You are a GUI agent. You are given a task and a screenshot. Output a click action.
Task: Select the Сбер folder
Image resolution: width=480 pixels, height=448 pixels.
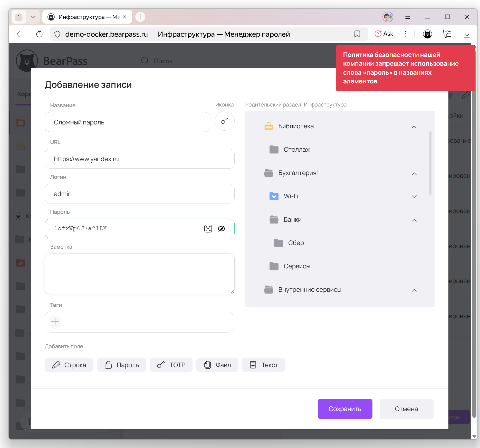coord(296,243)
